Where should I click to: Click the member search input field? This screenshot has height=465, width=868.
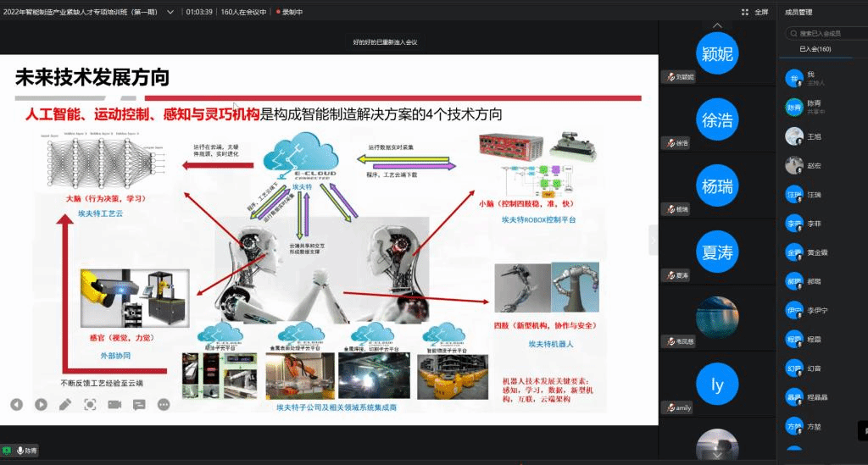[826, 33]
